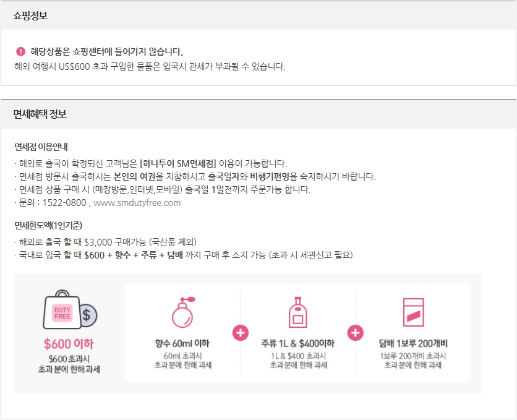The height and width of the screenshot is (420, 517).
Task: Click the plus icon between perfume and liquor
Action: [x=241, y=333]
